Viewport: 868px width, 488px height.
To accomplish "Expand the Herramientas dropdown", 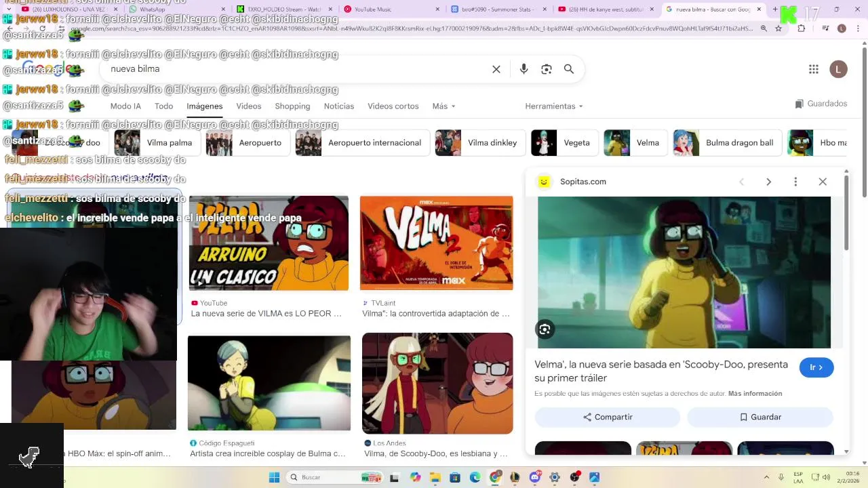I will pyautogui.click(x=554, y=106).
